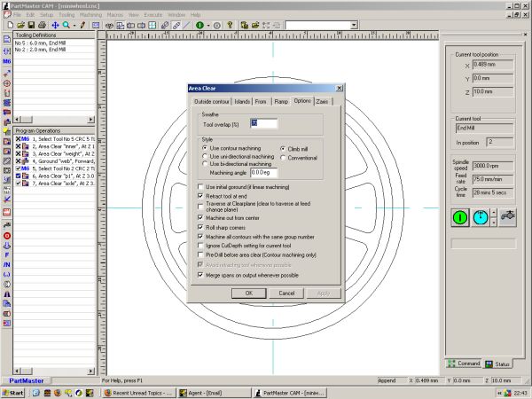Enable Use initial goround checkbox
532x399 pixels.
[200, 187]
